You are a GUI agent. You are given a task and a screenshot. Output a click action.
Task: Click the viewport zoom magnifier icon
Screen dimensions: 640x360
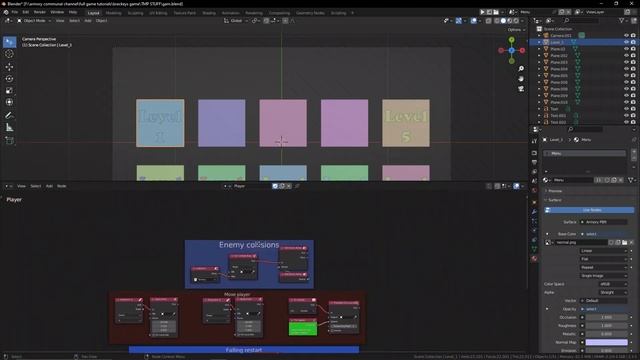521,69
